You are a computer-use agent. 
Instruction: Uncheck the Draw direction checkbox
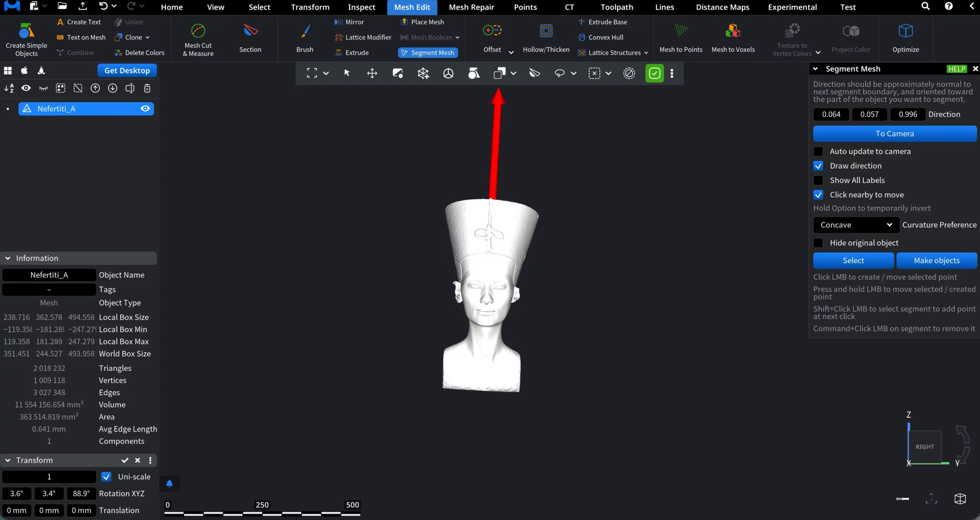coord(818,166)
